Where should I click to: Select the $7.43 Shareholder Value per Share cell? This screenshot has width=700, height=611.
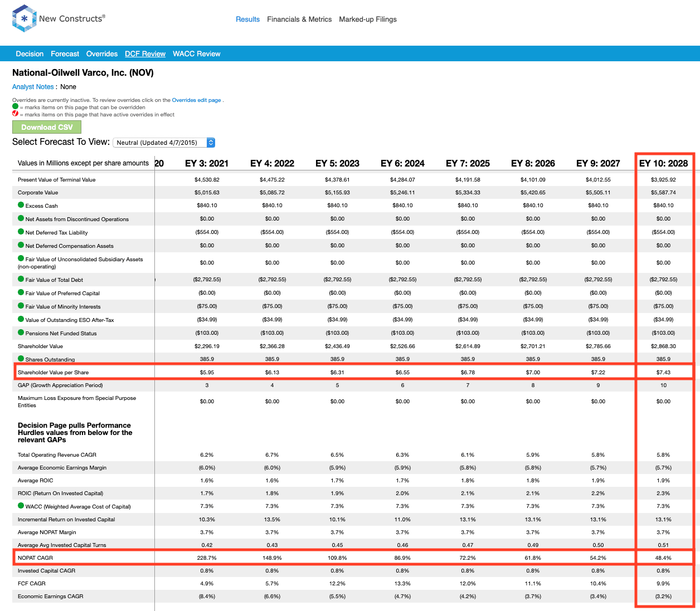pyautogui.click(x=663, y=372)
